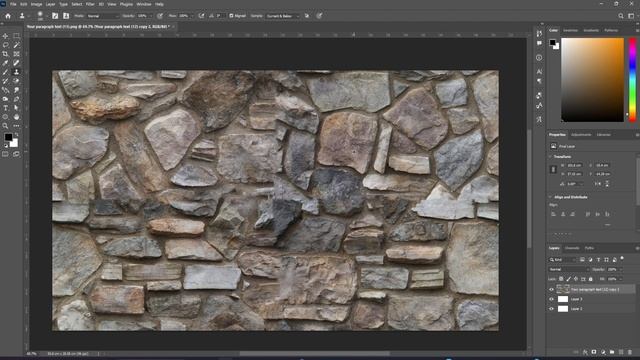Screen dimensions: 640x360
Task: Open the Edit Toolbar three-dots button
Action: [x=16, y=126]
